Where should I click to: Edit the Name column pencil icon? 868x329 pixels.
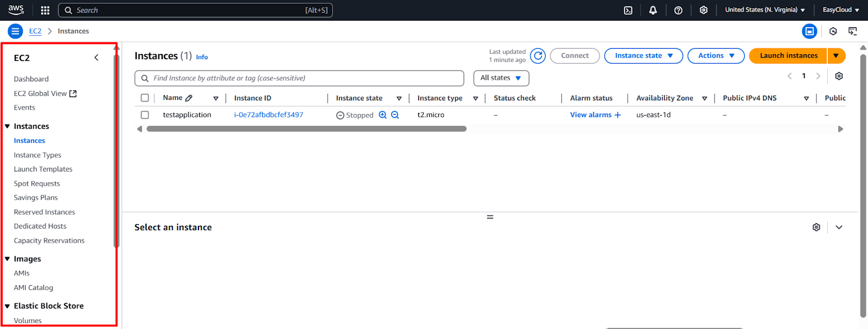click(x=189, y=98)
